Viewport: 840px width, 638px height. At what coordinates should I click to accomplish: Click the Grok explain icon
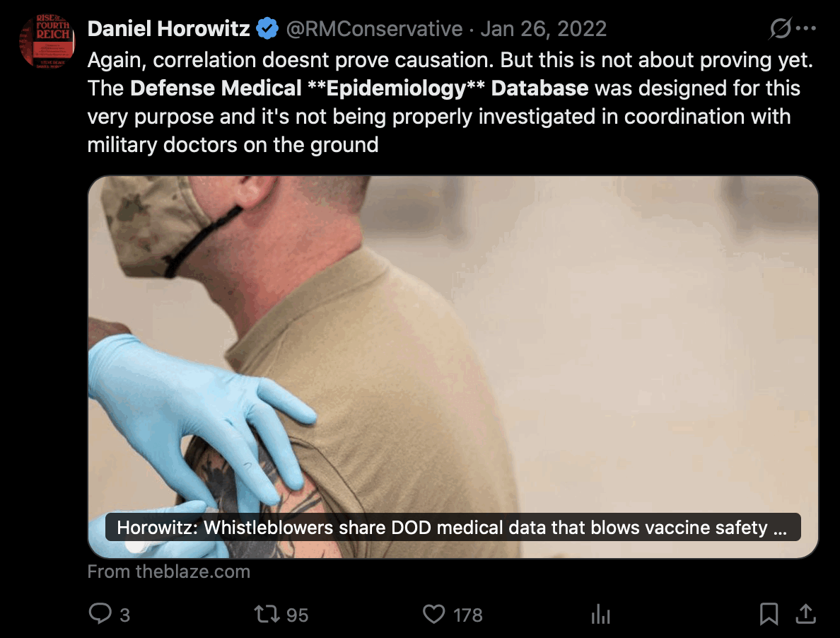click(x=780, y=29)
